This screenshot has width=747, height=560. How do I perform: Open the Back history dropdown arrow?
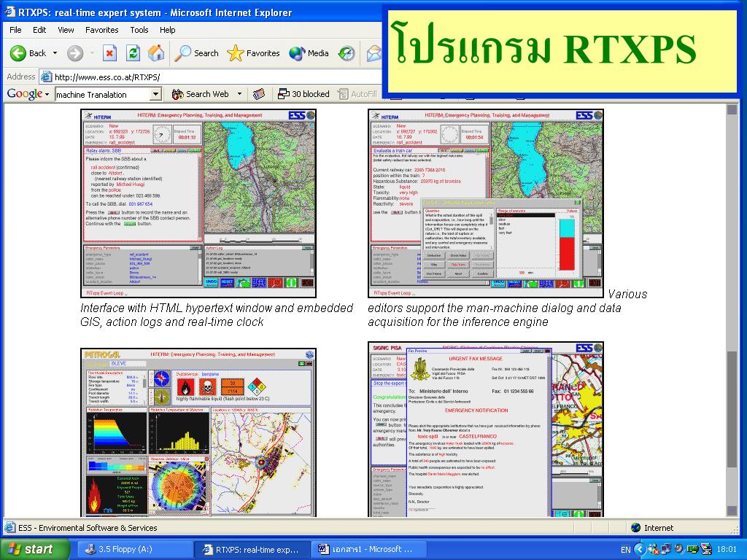(x=55, y=53)
